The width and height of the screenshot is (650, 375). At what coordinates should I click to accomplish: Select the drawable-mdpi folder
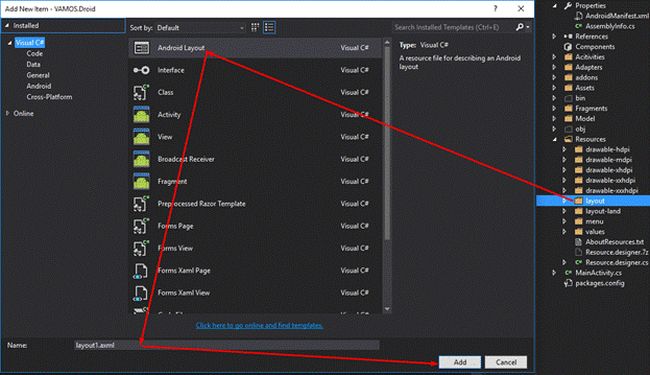coord(609,160)
